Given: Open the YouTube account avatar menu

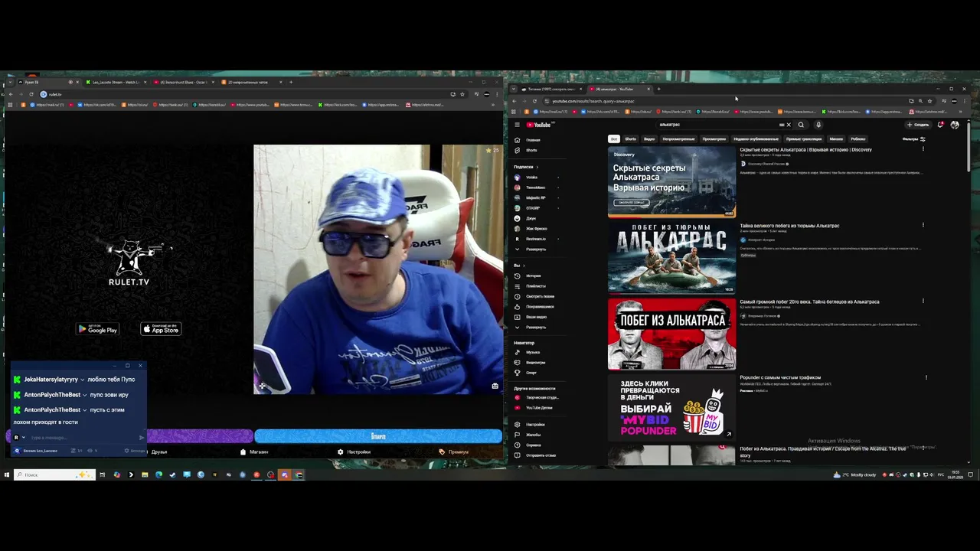Looking at the screenshot, I should pyautogui.click(x=955, y=125).
